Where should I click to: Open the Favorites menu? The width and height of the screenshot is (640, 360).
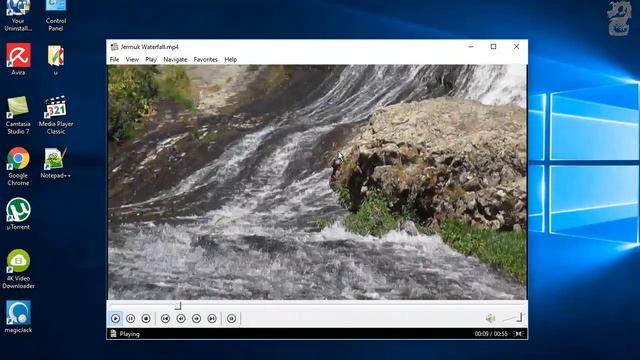point(205,59)
